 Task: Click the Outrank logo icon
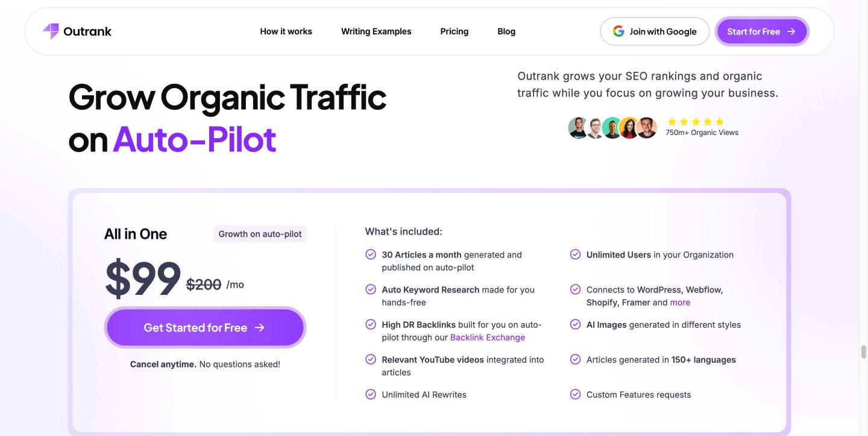(x=51, y=31)
